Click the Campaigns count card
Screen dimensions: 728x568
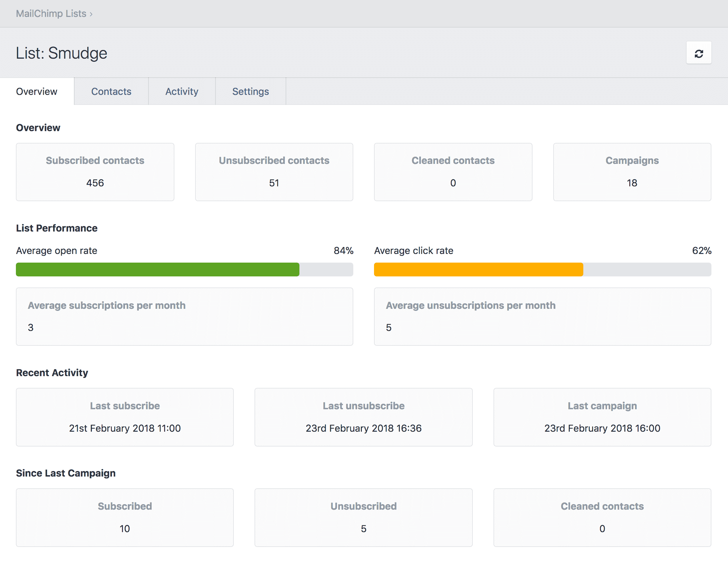(x=632, y=172)
